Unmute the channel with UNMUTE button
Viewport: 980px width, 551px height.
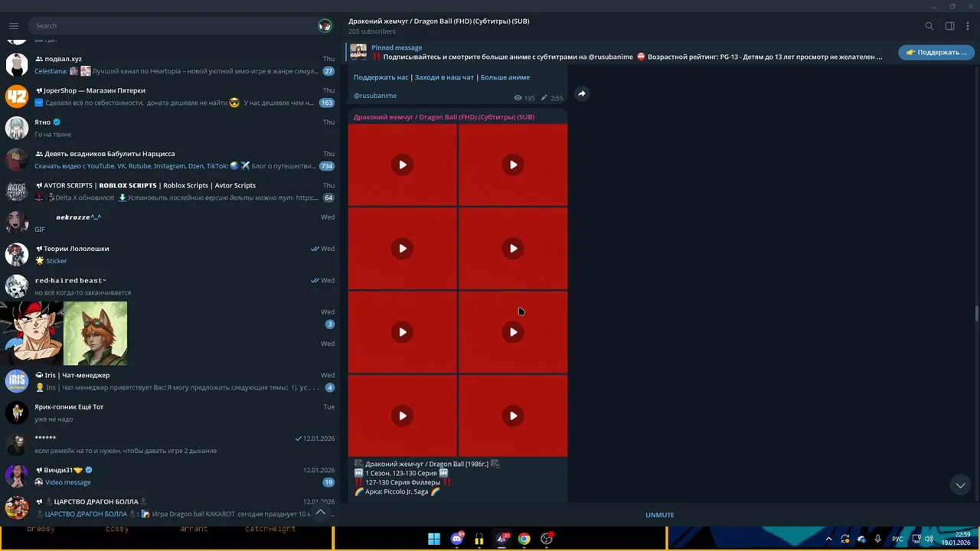point(660,515)
